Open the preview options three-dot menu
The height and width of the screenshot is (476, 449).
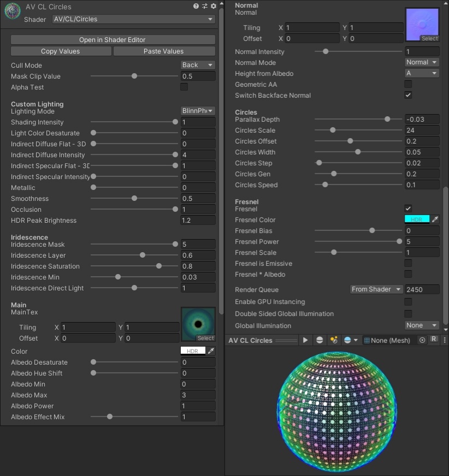(445, 340)
